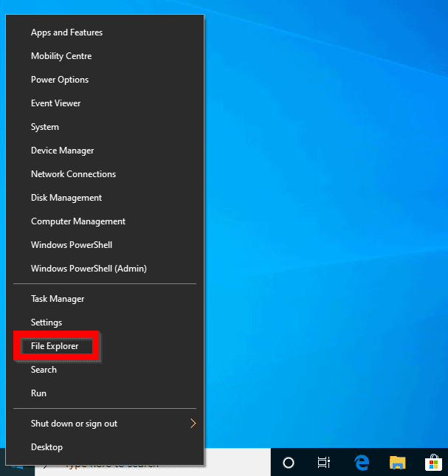This screenshot has height=476, width=448.
Task: Show the Desktop via menu entry
Action: pos(105,447)
